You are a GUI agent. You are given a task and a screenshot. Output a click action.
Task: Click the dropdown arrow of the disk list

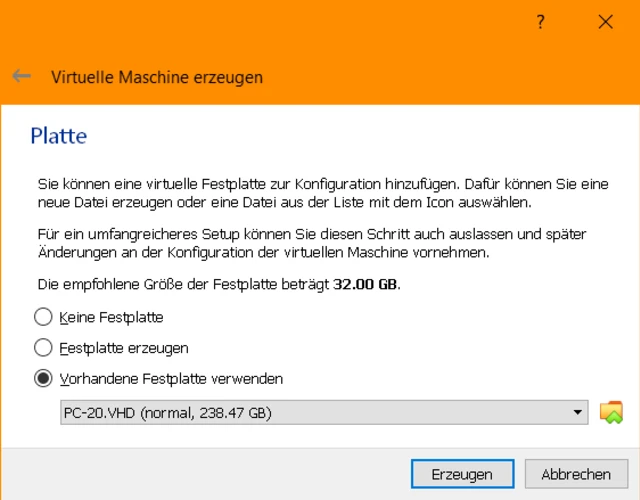click(x=578, y=412)
